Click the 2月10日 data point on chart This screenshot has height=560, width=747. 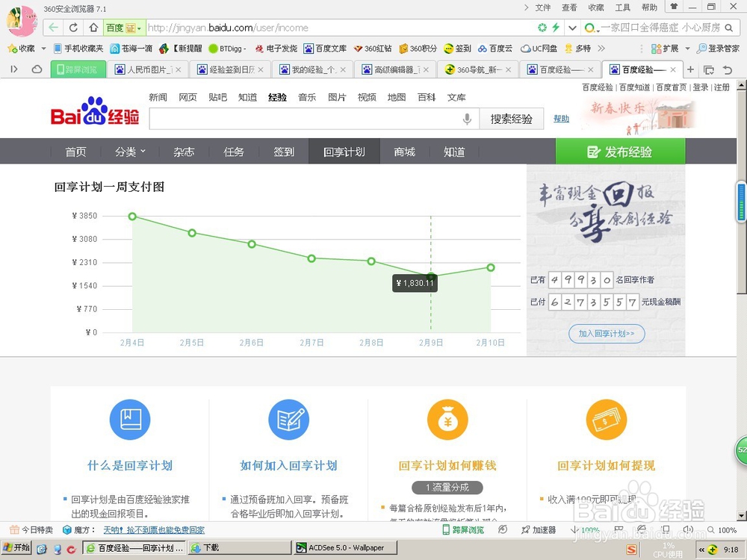coord(491,267)
